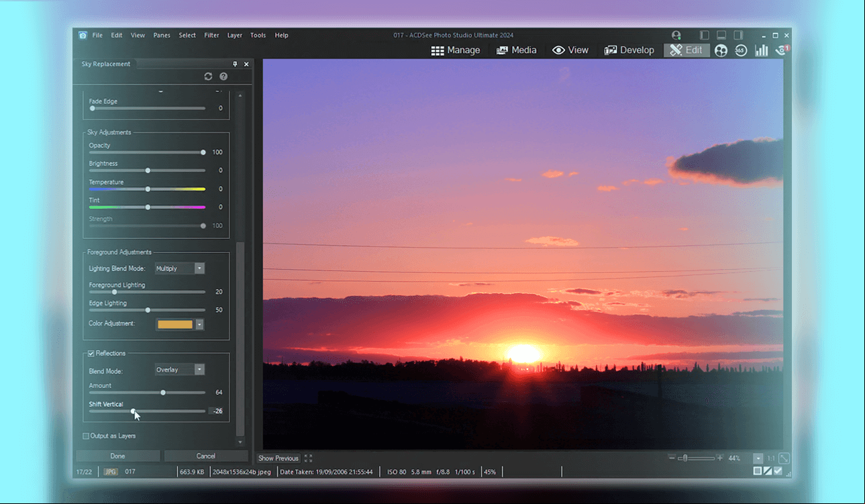Toggle the checkmark icon in status bar corner
The height and width of the screenshot is (504, 865).
click(778, 471)
